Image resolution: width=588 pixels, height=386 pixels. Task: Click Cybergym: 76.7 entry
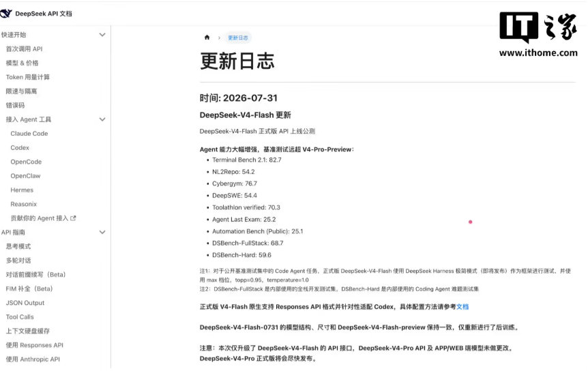[x=235, y=183]
